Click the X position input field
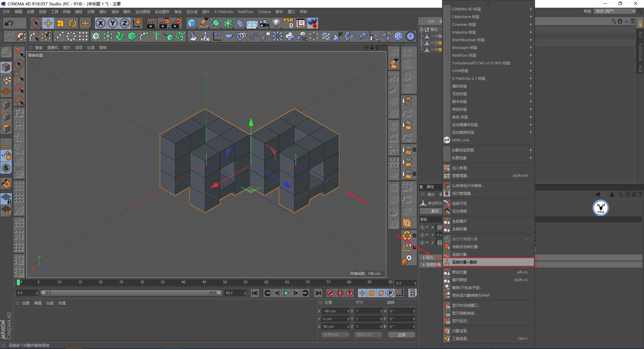 click(335, 311)
